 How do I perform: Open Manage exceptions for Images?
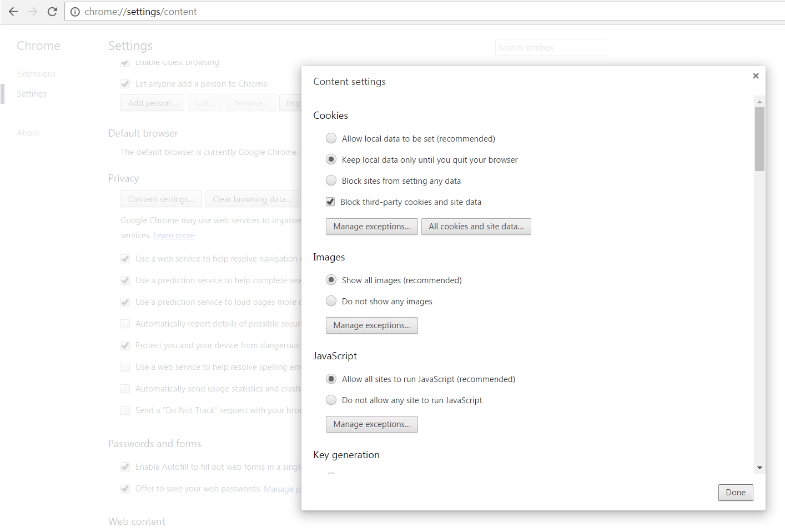[372, 325]
